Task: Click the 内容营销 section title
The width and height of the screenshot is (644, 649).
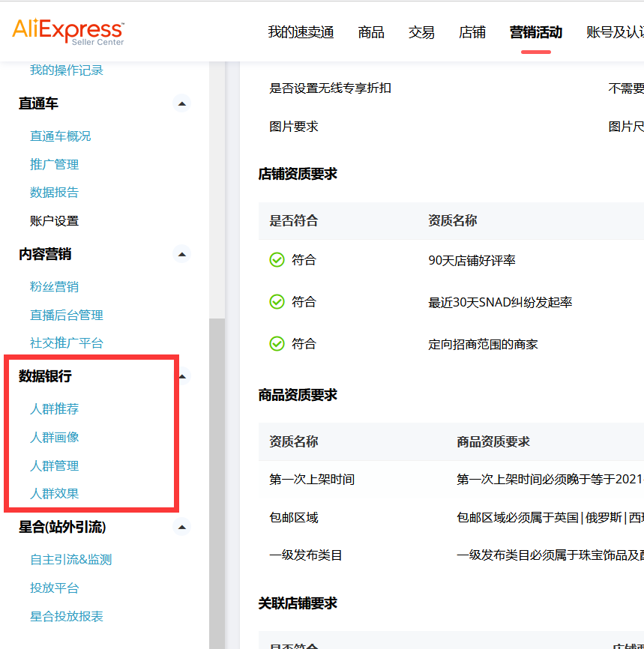Action: coord(45,254)
